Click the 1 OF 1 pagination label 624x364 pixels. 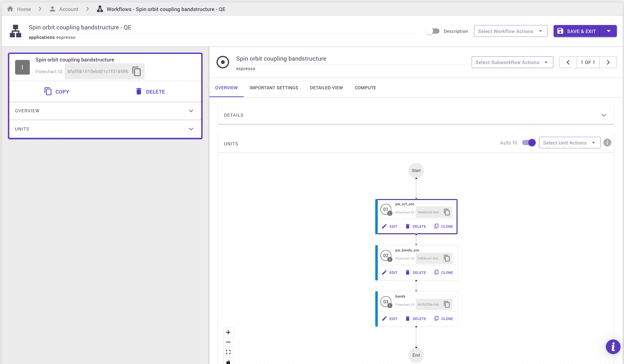tap(588, 62)
